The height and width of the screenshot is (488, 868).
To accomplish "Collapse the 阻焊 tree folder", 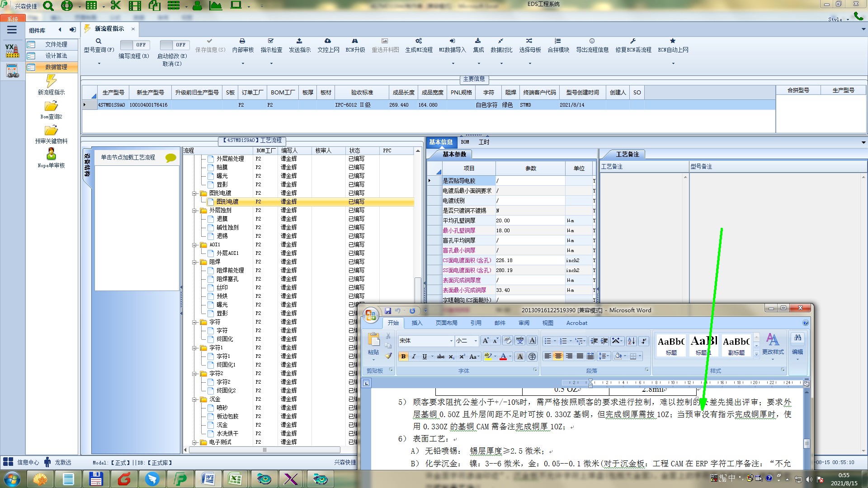I will coord(195,262).
